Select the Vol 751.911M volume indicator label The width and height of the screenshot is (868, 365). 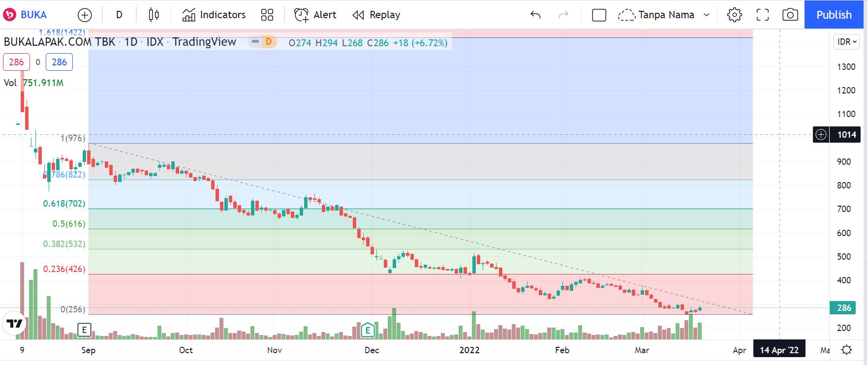(x=34, y=83)
